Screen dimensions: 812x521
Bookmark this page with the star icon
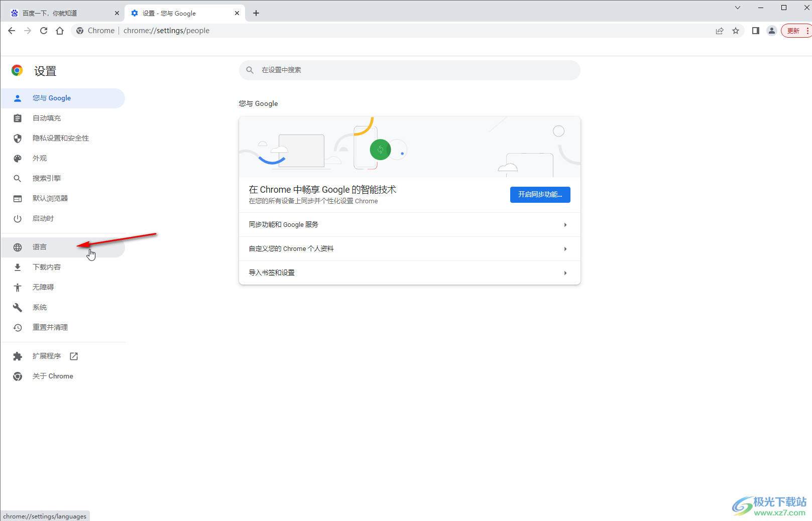[736, 31]
